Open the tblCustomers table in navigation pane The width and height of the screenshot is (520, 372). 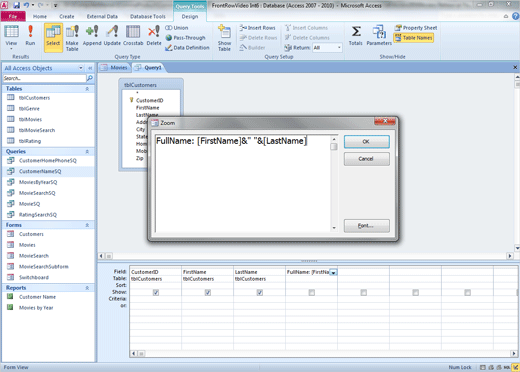34,98
